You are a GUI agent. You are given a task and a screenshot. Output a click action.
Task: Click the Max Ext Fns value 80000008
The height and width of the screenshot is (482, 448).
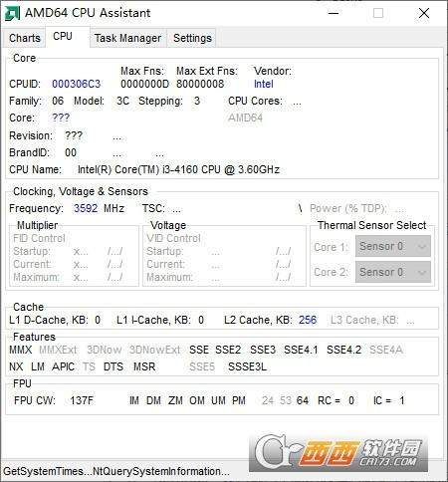pos(200,84)
